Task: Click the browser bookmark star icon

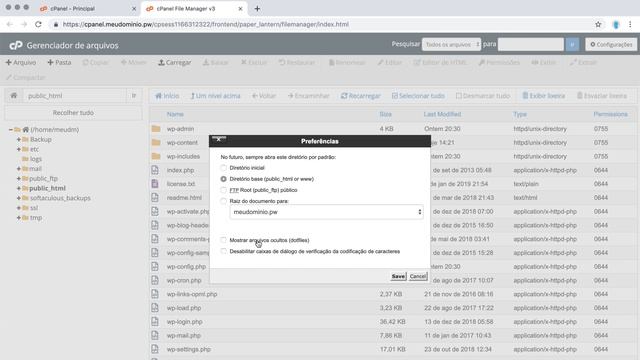Action: (598, 24)
